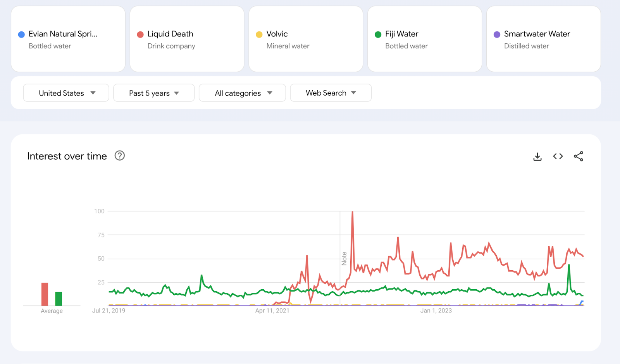Image resolution: width=620 pixels, height=364 pixels.
Task: Share the Interest over time chart
Action: (579, 156)
